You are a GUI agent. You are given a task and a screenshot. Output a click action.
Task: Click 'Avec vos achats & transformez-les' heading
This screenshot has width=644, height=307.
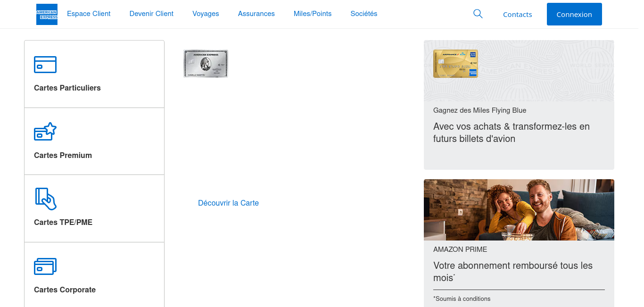tap(512, 133)
